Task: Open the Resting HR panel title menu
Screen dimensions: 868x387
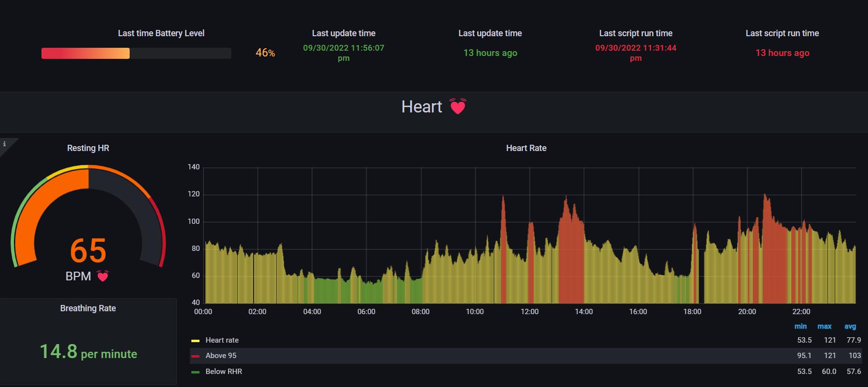Action: (x=88, y=148)
